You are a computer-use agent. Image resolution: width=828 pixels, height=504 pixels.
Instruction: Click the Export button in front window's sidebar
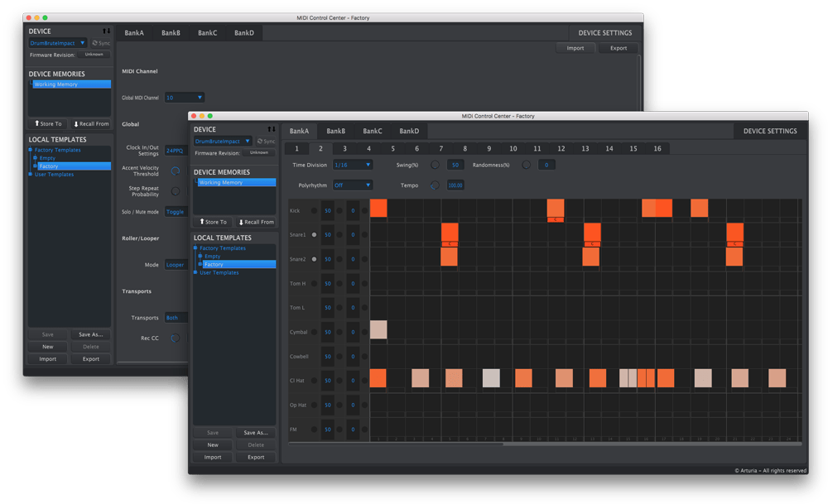tap(256, 457)
